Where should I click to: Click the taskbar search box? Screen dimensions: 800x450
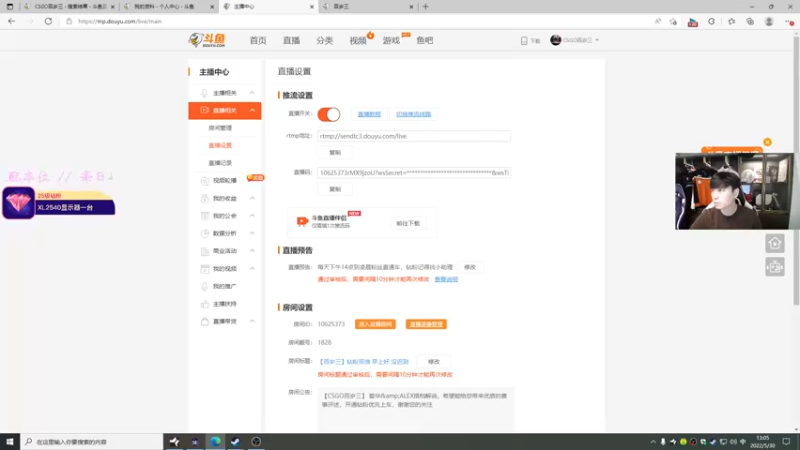point(92,442)
